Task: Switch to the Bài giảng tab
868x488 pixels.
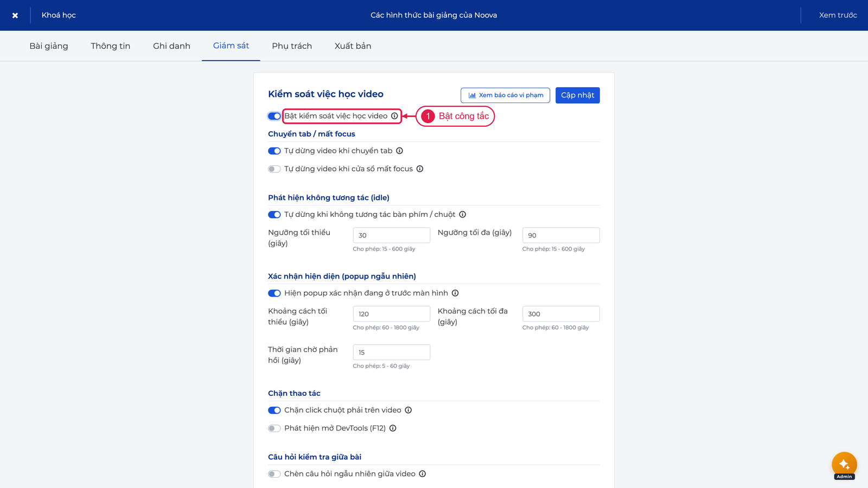Action: tap(49, 46)
